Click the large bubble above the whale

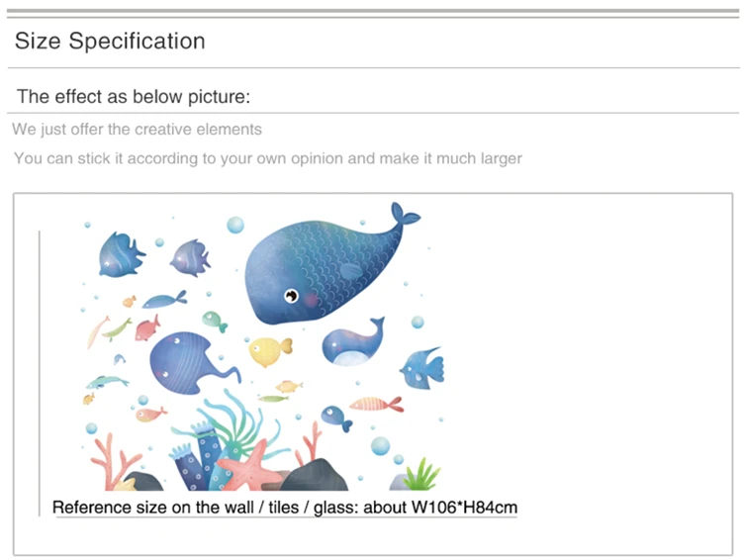[235, 225]
